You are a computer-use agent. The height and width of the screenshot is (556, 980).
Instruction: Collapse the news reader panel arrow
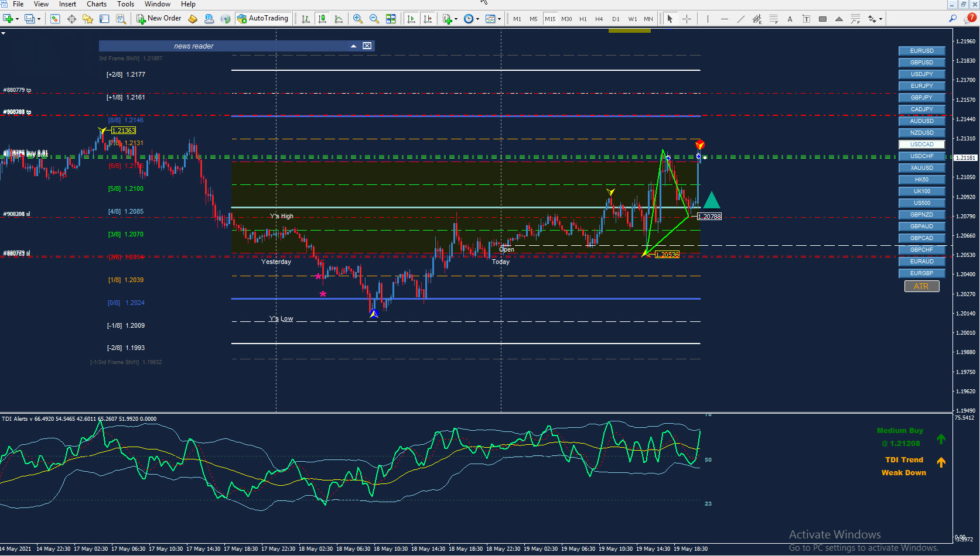tap(353, 46)
